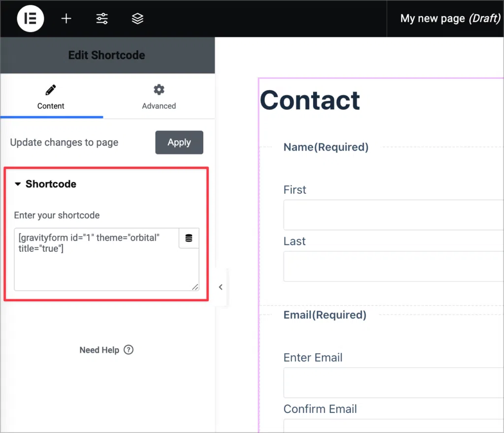Open the structure layers icon
The width and height of the screenshot is (504, 433).
tap(138, 18)
